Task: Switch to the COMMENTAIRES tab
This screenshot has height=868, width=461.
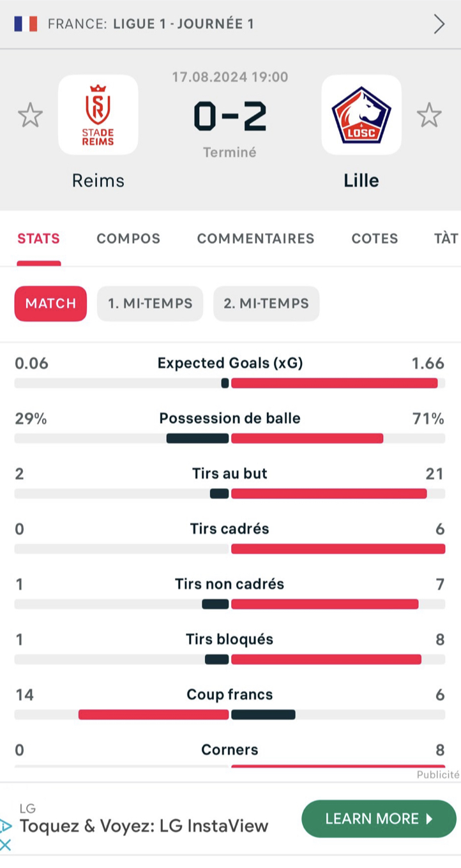Action: 255,239
